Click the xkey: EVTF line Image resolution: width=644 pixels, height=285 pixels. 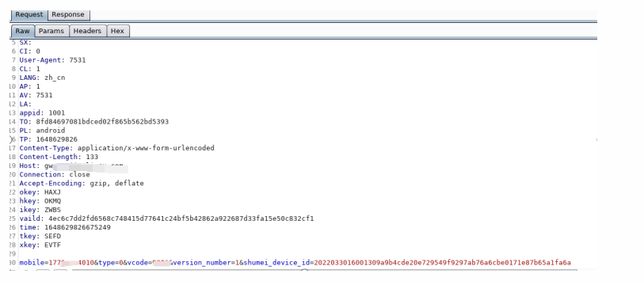[x=40, y=245]
